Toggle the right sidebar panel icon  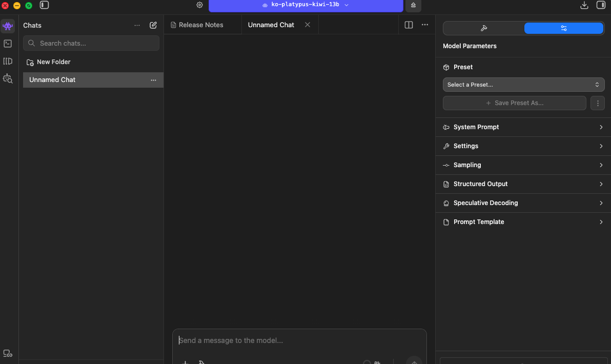601,5
